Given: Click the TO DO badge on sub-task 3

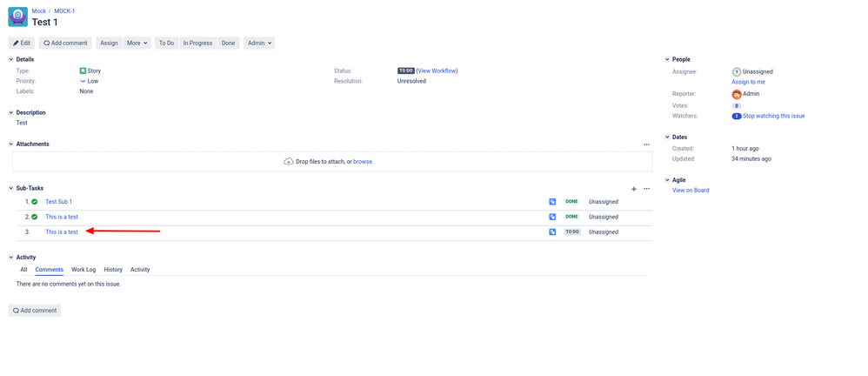Looking at the screenshot, I should pyautogui.click(x=572, y=232).
